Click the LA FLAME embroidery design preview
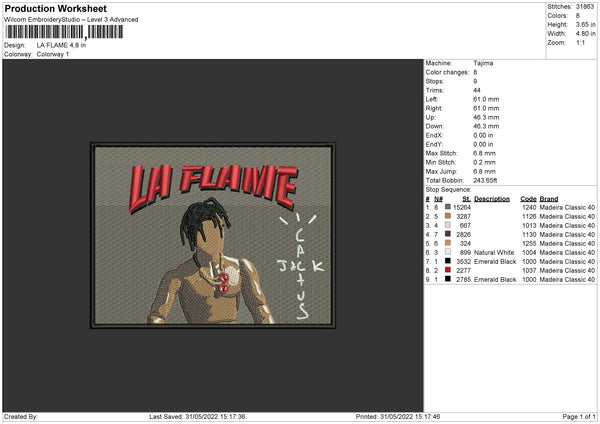 213,235
